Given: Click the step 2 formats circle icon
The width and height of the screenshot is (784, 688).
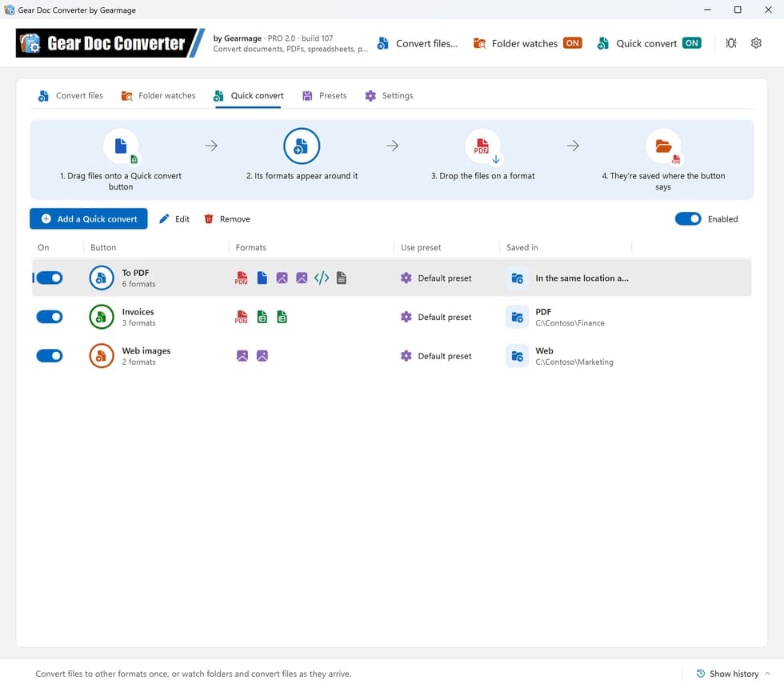Looking at the screenshot, I should coord(302,146).
